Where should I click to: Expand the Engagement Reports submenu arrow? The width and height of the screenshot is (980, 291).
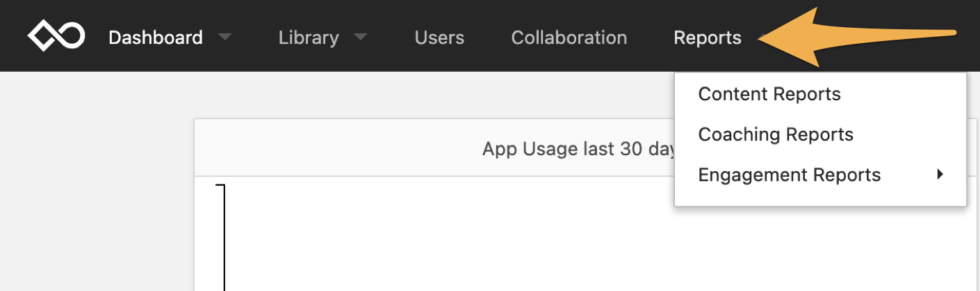coord(940,175)
